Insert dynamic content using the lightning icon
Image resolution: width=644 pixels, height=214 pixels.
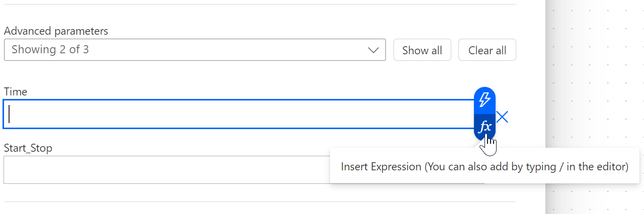[x=485, y=99]
